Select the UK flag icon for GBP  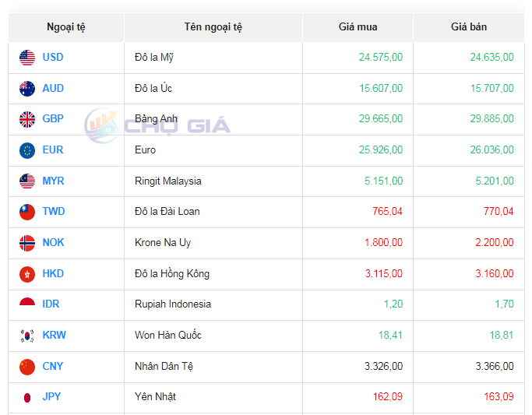coord(27,119)
